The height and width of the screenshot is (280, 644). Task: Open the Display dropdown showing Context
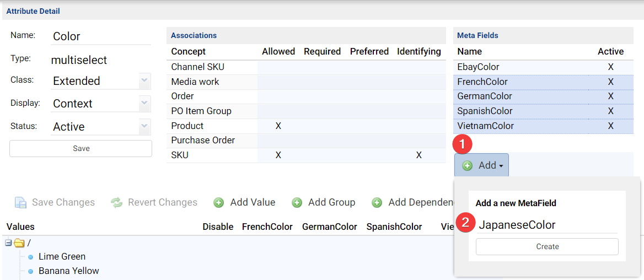tap(144, 103)
